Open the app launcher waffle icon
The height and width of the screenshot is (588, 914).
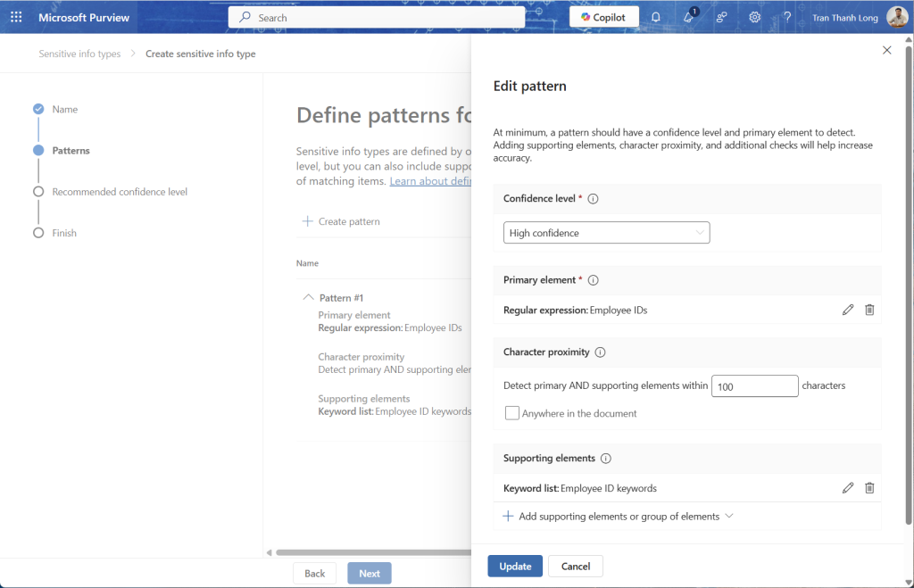(16, 17)
